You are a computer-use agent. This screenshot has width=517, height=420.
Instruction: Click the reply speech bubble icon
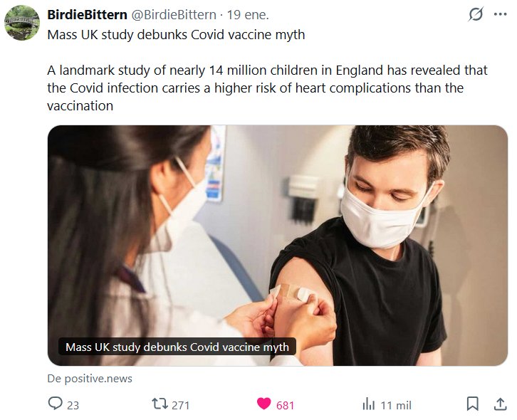tap(56, 404)
